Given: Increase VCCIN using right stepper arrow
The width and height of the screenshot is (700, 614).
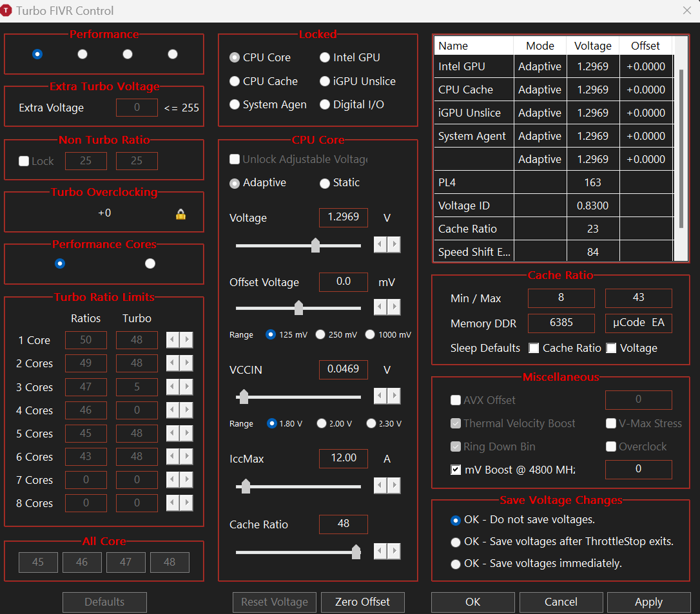Looking at the screenshot, I should click(x=394, y=396).
